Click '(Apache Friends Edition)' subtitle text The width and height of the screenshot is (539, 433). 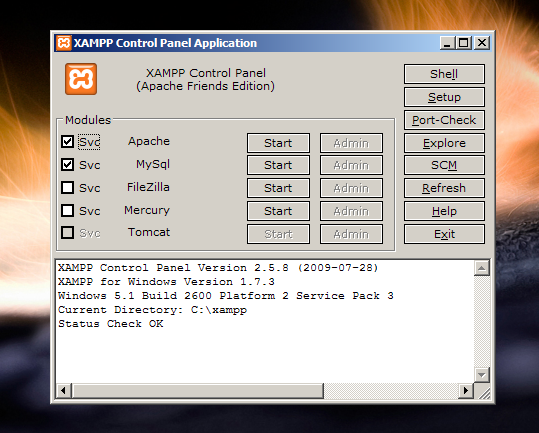click(x=206, y=86)
